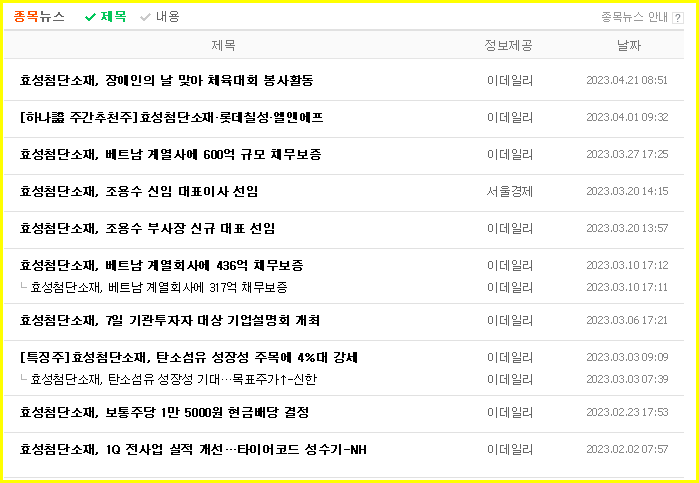The image size is (699, 483).
Task: Click date 2023.03.10 17:12
Action: coord(627,265)
